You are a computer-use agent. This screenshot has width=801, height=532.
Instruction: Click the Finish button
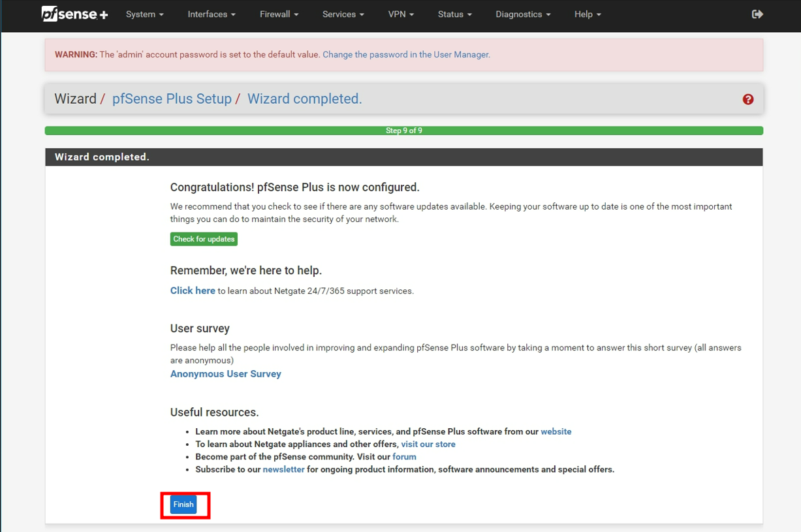tap(183, 505)
